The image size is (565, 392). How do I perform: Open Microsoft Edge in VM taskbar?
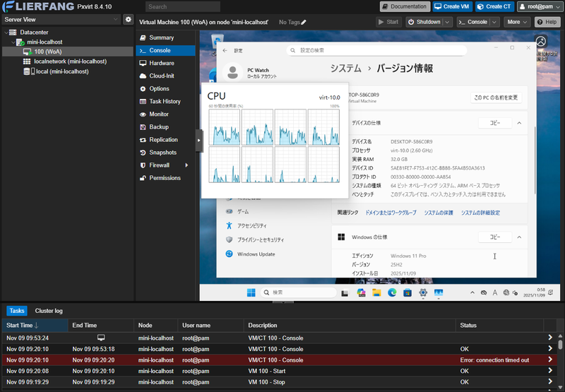tap(392, 292)
